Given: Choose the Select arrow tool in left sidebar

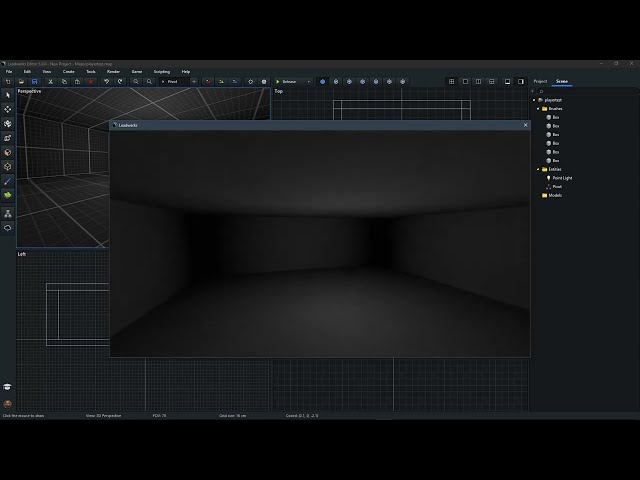Looking at the screenshot, I should pyautogui.click(x=8, y=95).
